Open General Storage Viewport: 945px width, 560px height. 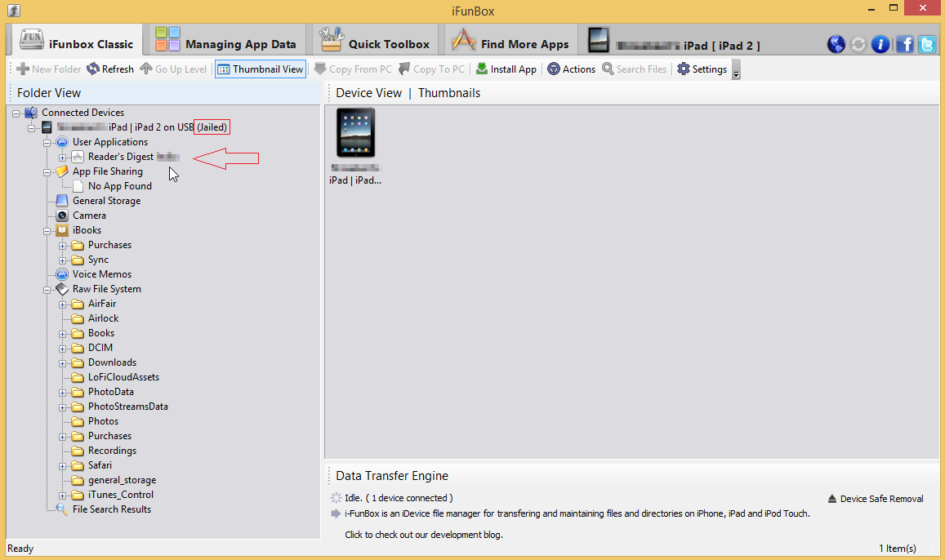click(106, 201)
